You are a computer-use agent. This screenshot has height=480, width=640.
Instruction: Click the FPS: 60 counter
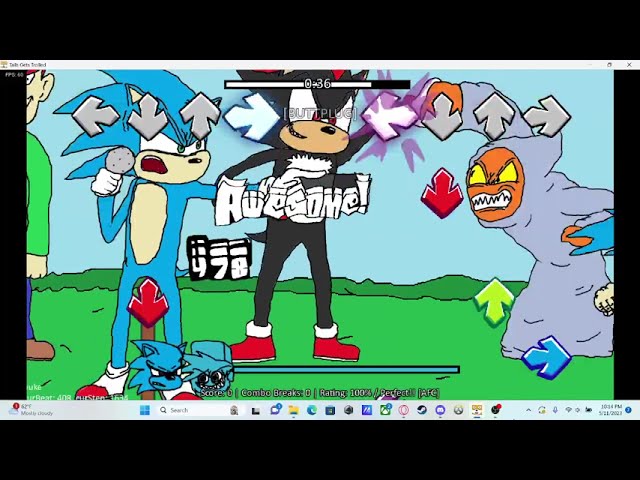click(14, 75)
